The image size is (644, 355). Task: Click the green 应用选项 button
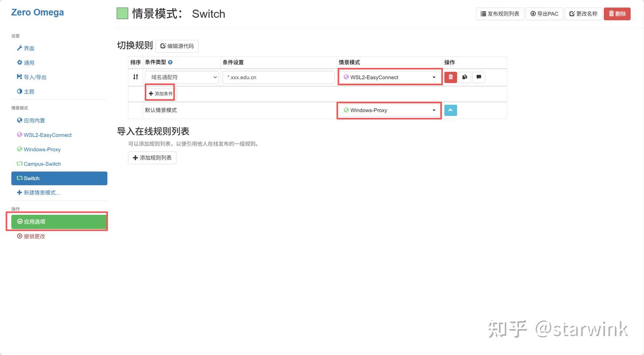(59, 222)
